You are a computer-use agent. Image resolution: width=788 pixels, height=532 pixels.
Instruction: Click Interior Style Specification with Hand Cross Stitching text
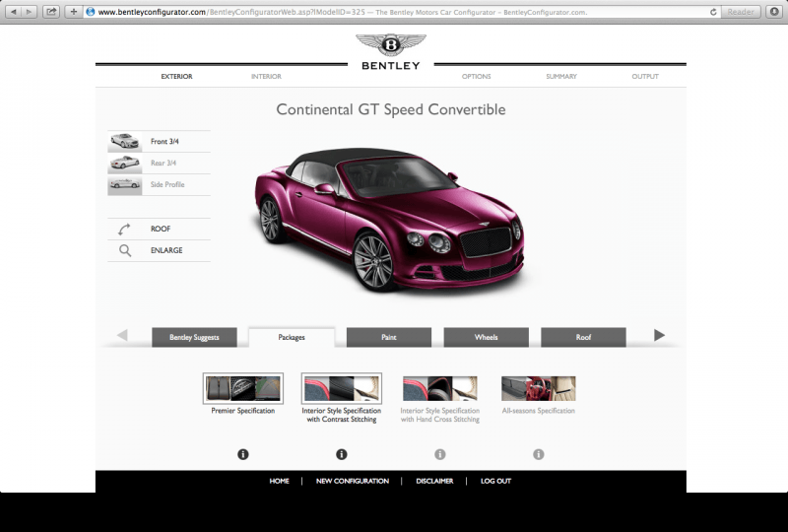440,415
